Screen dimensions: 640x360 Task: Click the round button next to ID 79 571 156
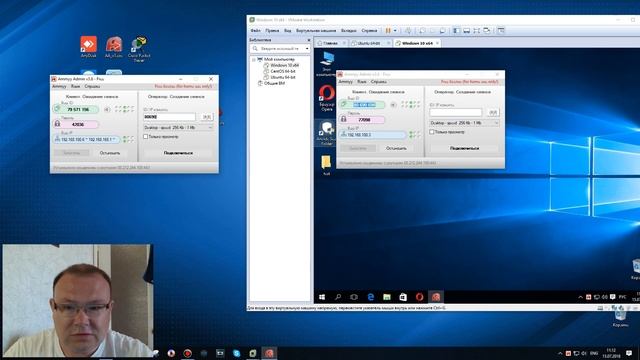pos(107,109)
